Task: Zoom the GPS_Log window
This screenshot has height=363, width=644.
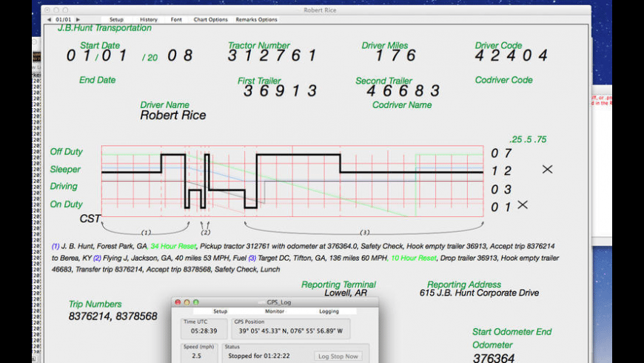Action: pos(196,302)
